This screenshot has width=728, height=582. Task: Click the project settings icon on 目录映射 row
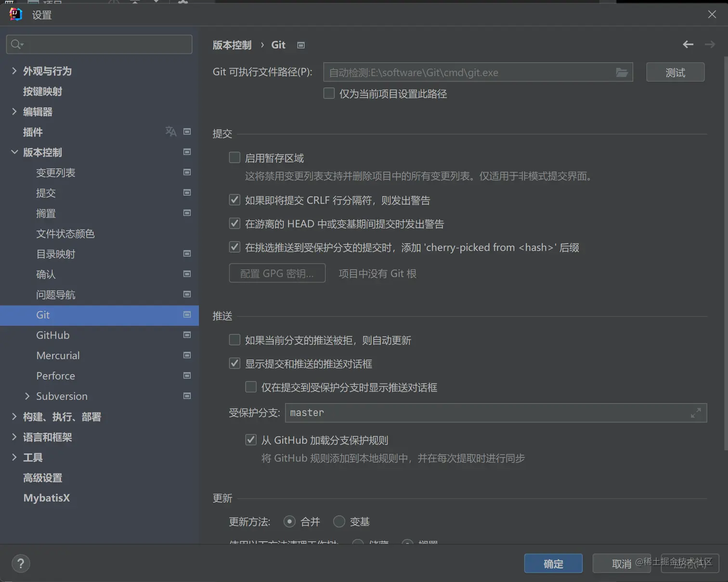click(187, 254)
